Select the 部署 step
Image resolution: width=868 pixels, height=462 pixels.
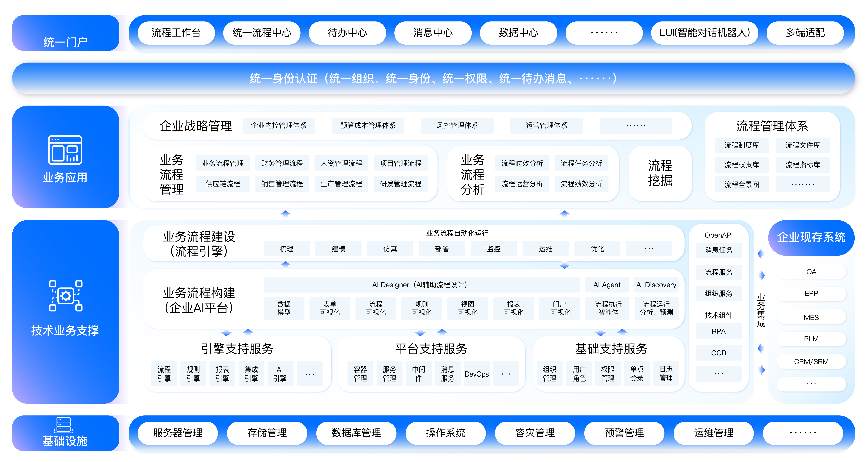pyautogui.click(x=442, y=249)
